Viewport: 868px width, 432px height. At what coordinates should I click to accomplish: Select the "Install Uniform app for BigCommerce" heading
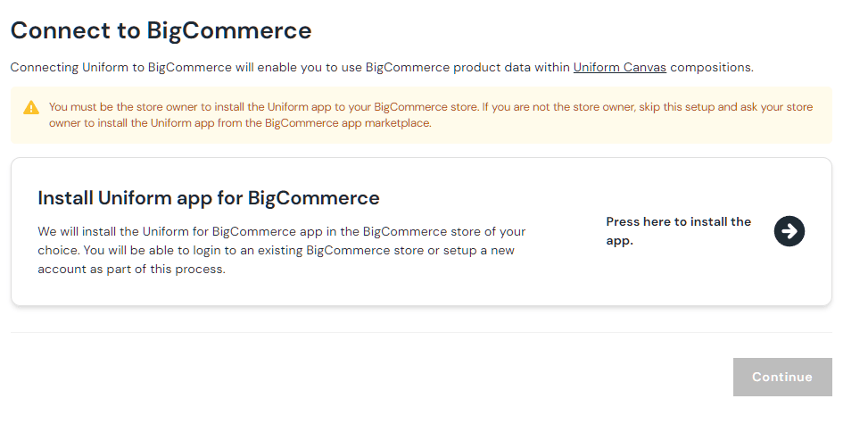(x=209, y=198)
